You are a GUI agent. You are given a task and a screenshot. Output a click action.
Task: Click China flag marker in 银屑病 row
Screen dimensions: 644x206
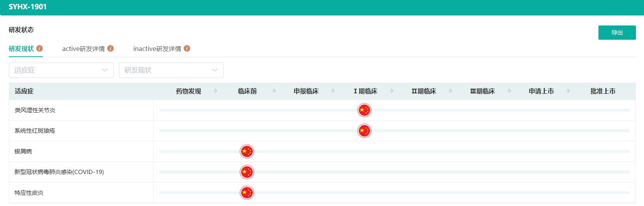tap(247, 152)
